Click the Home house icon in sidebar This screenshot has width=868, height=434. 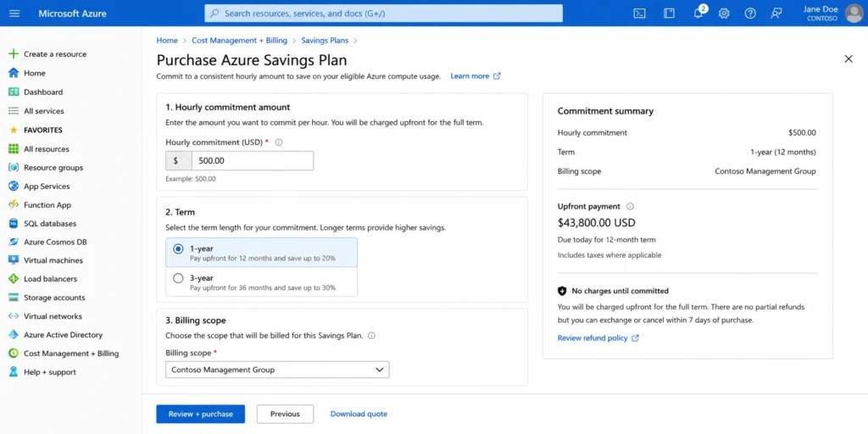pyautogui.click(x=14, y=73)
